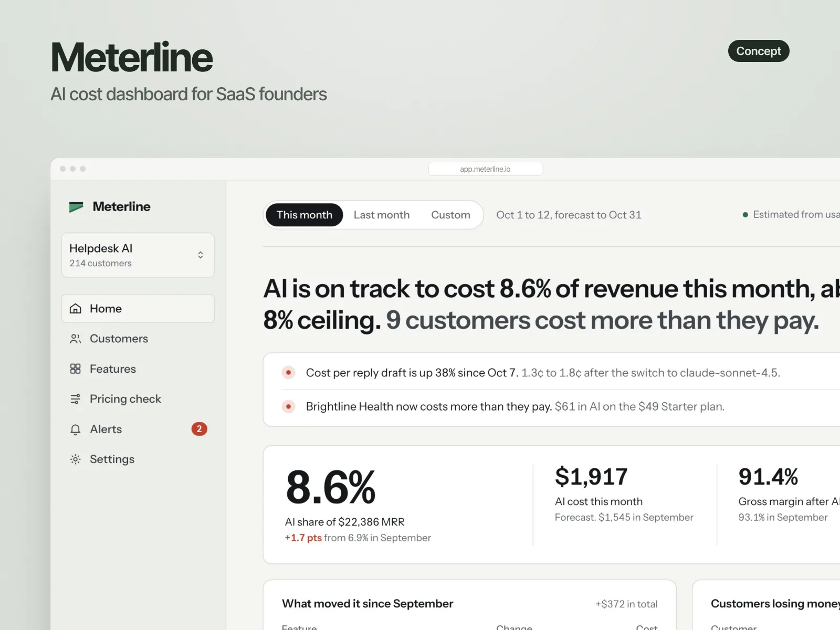840x630 pixels.
Task: Click the Concept pill badge
Action: click(x=759, y=51)
